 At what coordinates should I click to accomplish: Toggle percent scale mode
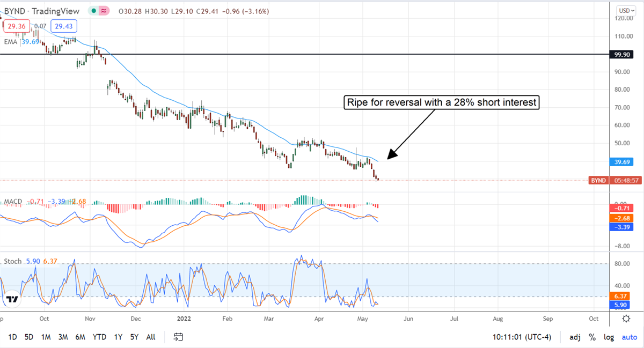click(592, 337)
